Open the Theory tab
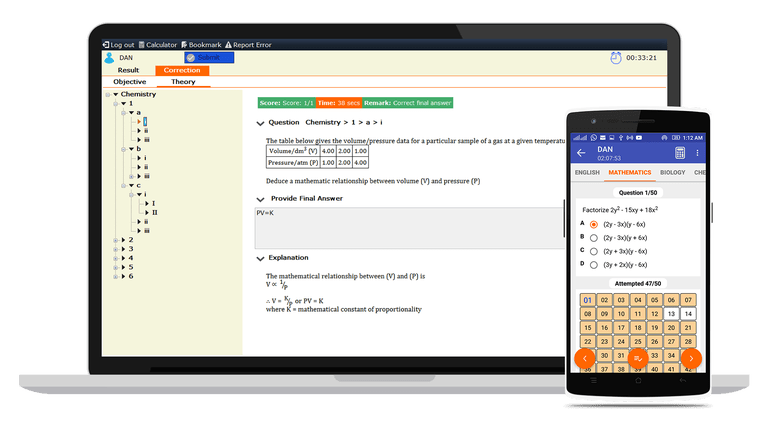 point(183,82)
